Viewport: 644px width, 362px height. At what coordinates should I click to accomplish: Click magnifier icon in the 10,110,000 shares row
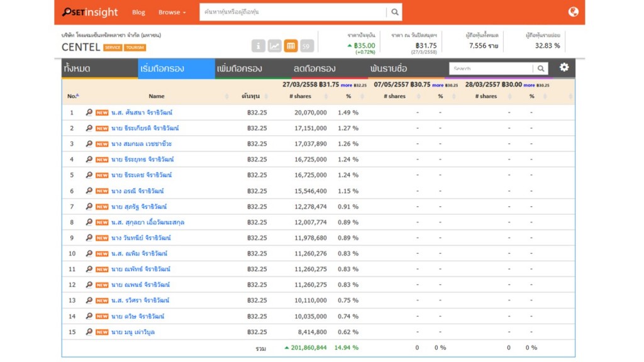click(89, 300)
